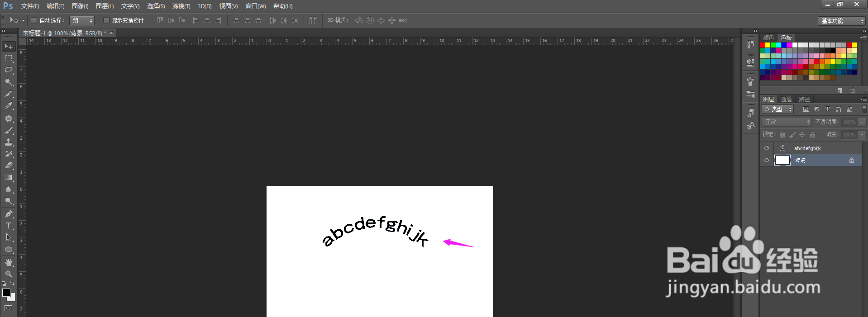Toggle lock image pixels
The height and width of the screenshot is (317, 868).
[792, 135]
